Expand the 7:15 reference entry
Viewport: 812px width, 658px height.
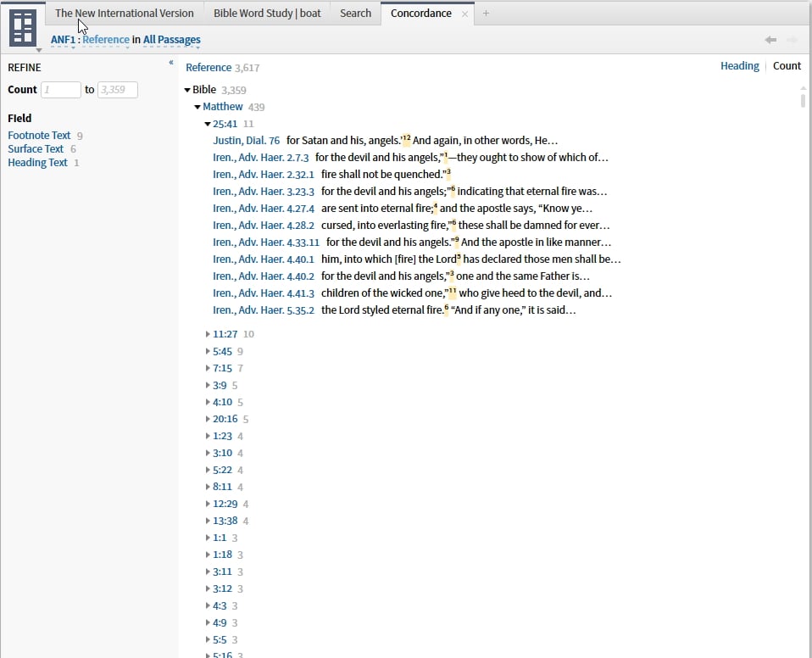tap(208, 368)
